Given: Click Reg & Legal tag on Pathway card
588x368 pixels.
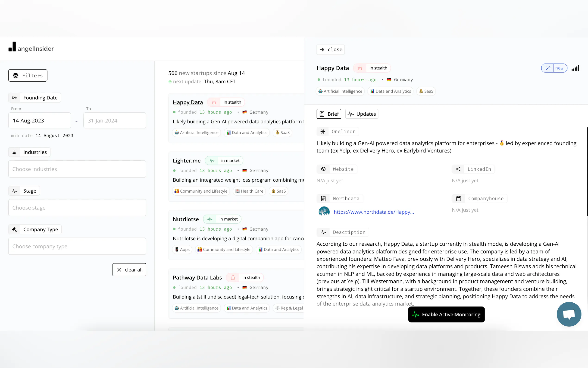Looking at the screenshot, I should point(289,308).
